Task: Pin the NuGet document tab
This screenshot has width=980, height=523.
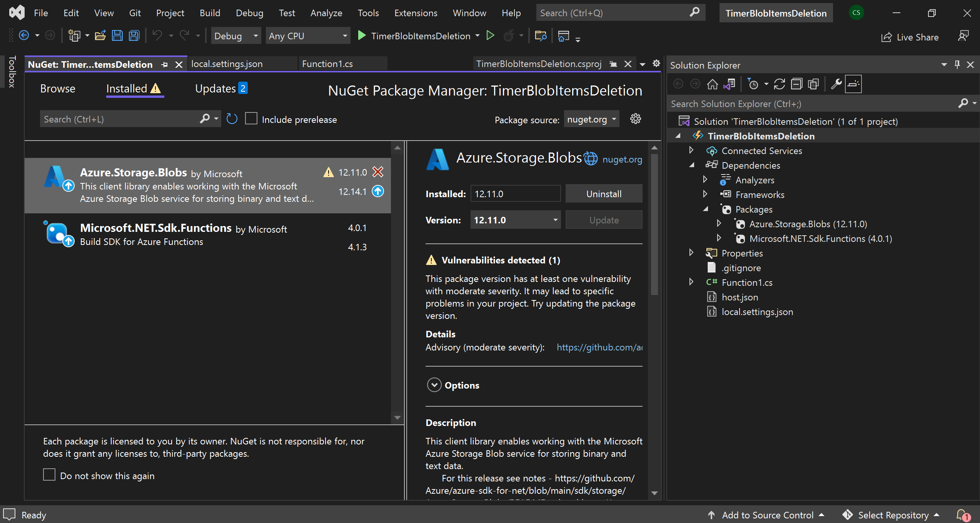Action: pyautogui.click(x=165, y=65)
